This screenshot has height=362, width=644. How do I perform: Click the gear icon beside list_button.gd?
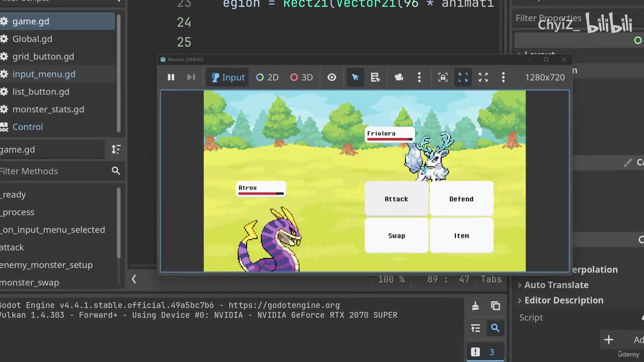4,92
